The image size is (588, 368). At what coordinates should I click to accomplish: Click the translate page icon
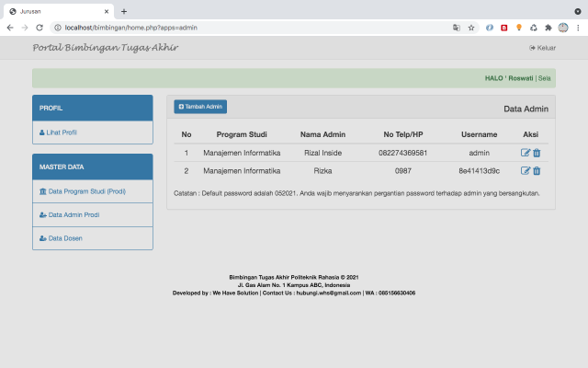pyautogui.click(x=456, y=28)
